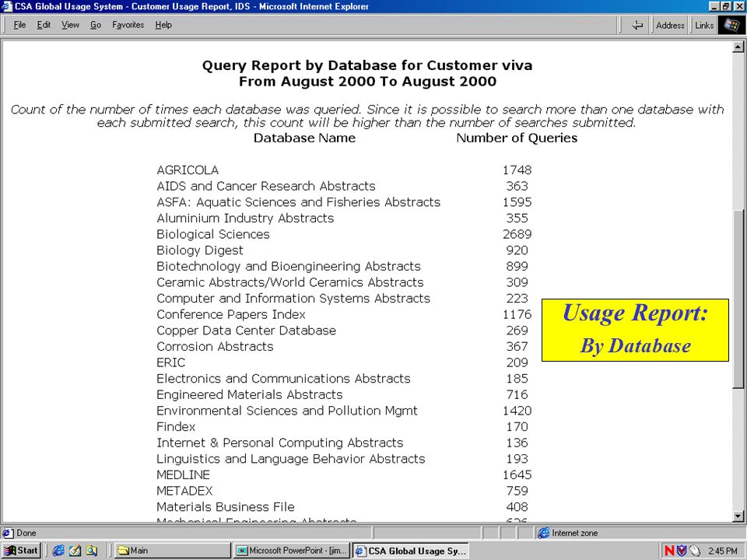
Task: Open the File menu
Action: [19, 25]
